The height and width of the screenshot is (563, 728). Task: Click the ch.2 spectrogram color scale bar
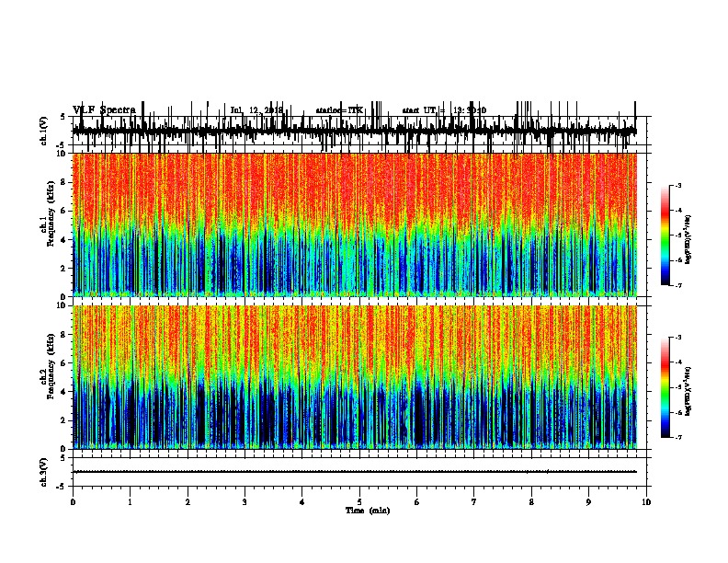[665, 387]
